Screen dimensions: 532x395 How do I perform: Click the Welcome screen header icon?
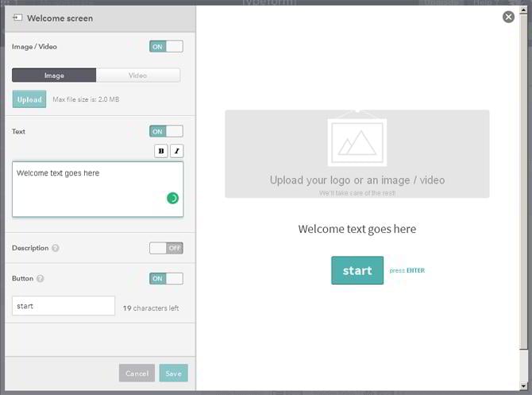point(17,17)
